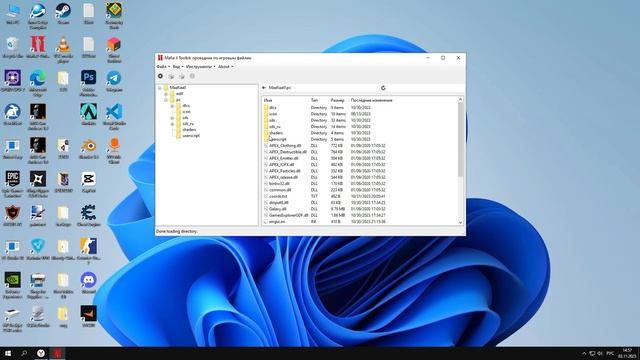The height and width of the screenshot is (360, 640).
Task: Select GameExplorerGDF.dll in file list
Action: tap(288, 215)
